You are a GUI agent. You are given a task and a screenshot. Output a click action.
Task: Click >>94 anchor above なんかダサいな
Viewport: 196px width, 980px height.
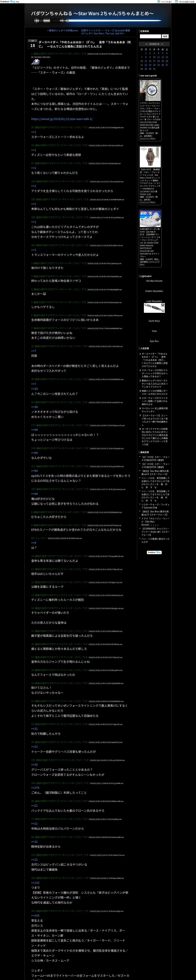pos(34,453)
